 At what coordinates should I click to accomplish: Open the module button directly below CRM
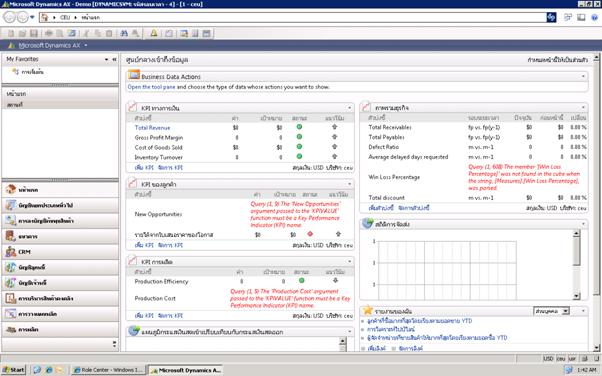[60, 267]
